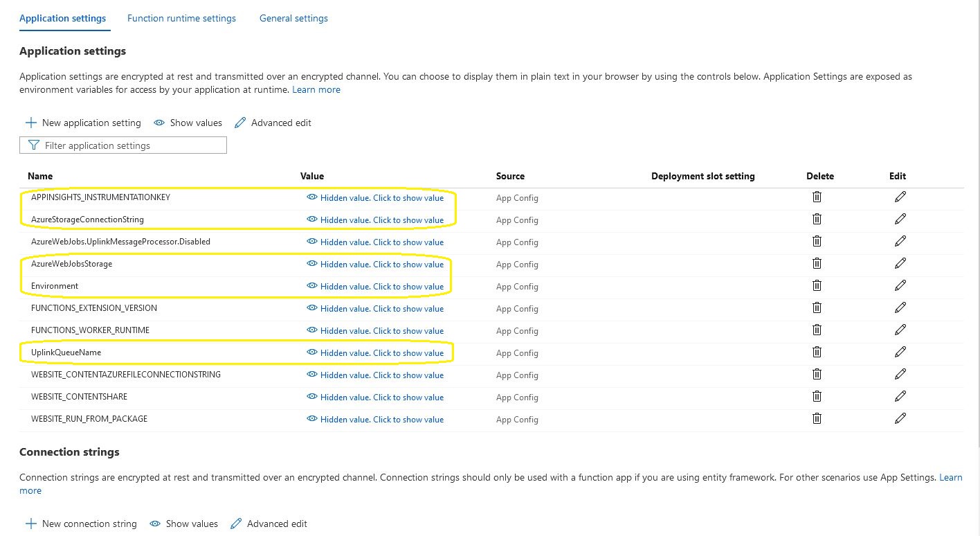The width and height of the screenshot is (980, 536).
Task: Add a new application setting
Action: point(83,123)
